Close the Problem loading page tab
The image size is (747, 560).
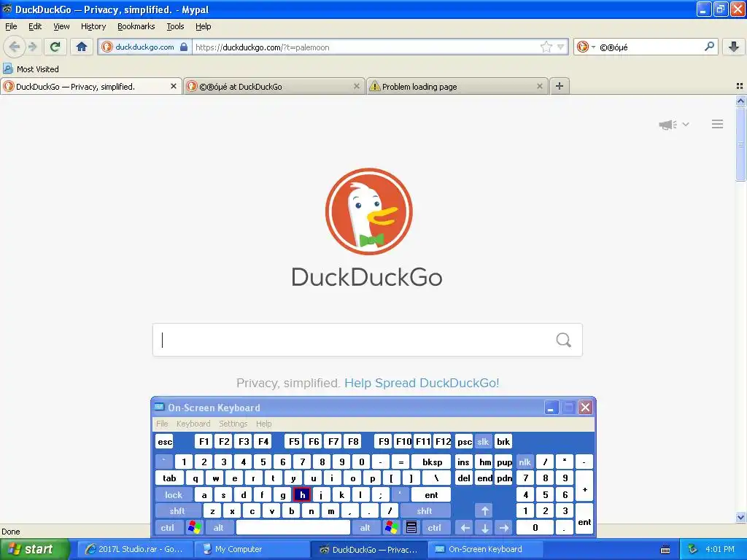click(539, 86)
